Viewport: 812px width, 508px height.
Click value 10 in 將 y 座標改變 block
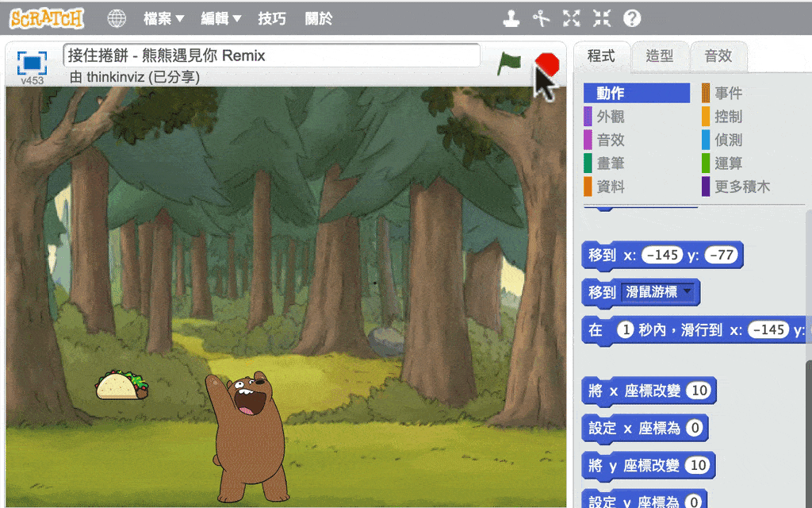coord(698,465)
